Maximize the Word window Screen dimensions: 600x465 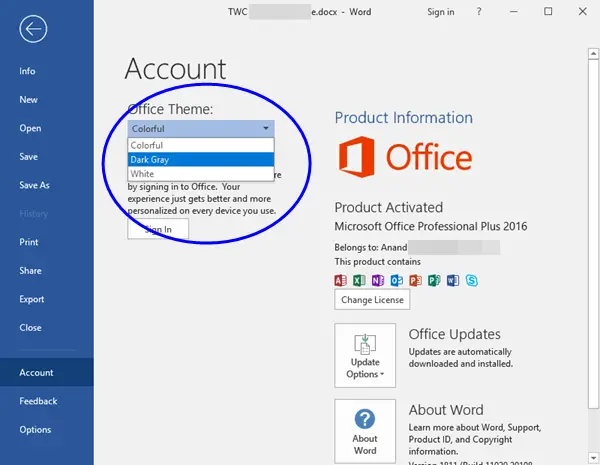548,11
